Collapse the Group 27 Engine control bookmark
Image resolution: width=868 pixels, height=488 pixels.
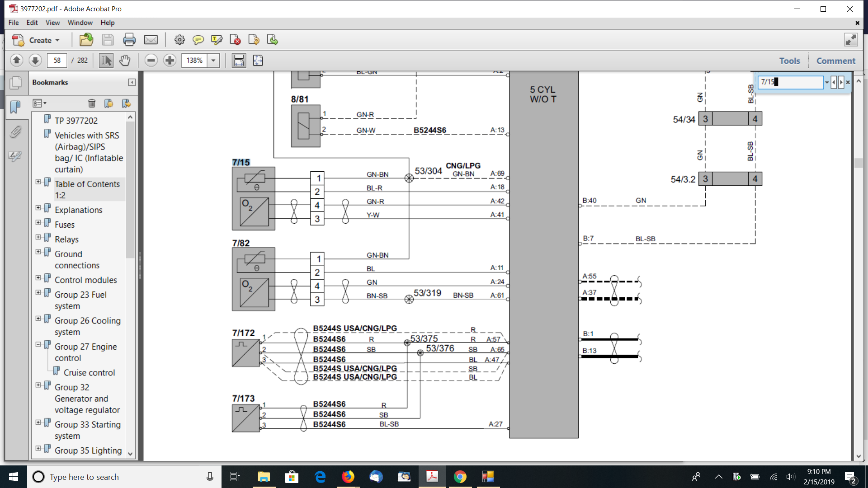(x=38, y=344)
